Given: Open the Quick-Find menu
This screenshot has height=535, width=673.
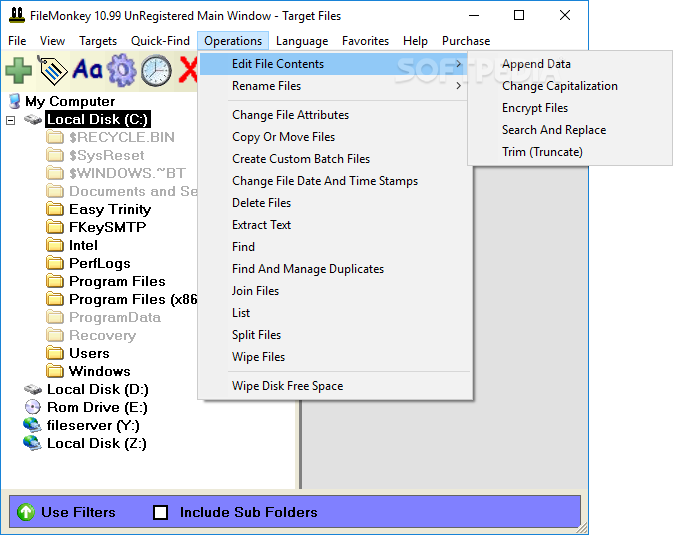Looking at the screenshot, I should click(x=160, y=41).
